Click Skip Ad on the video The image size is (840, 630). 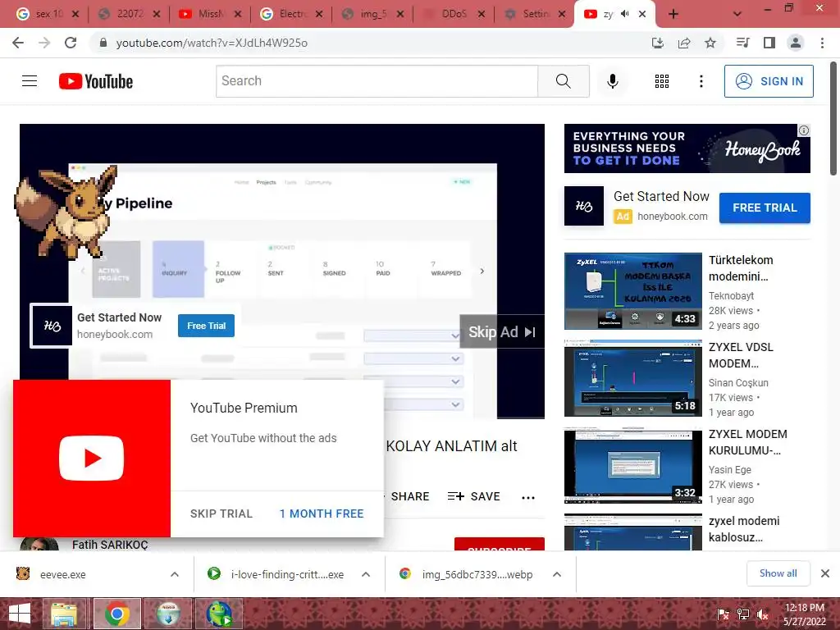501,332
